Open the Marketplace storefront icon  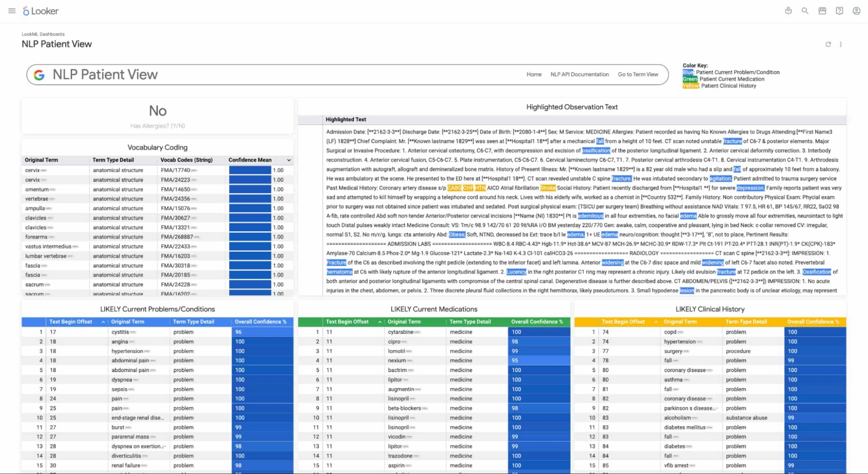point(822,11)
